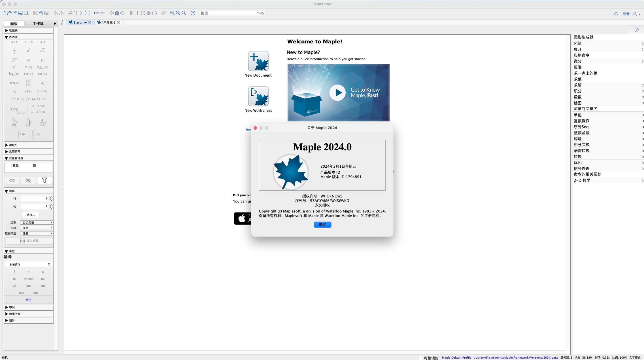644x360 pixels.
Task: Expand the 收藏夹 palette
Action: tap(28, 30)
